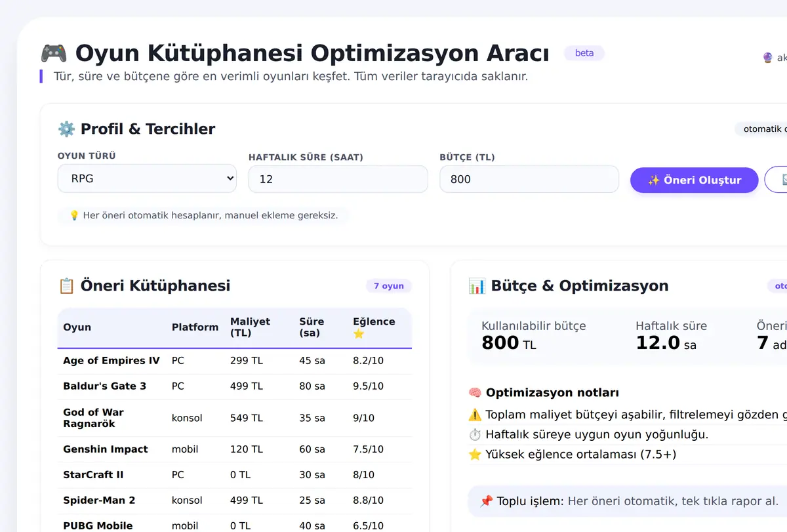Click the gear icon beside Profil & Tercihler

click(66, 129)
